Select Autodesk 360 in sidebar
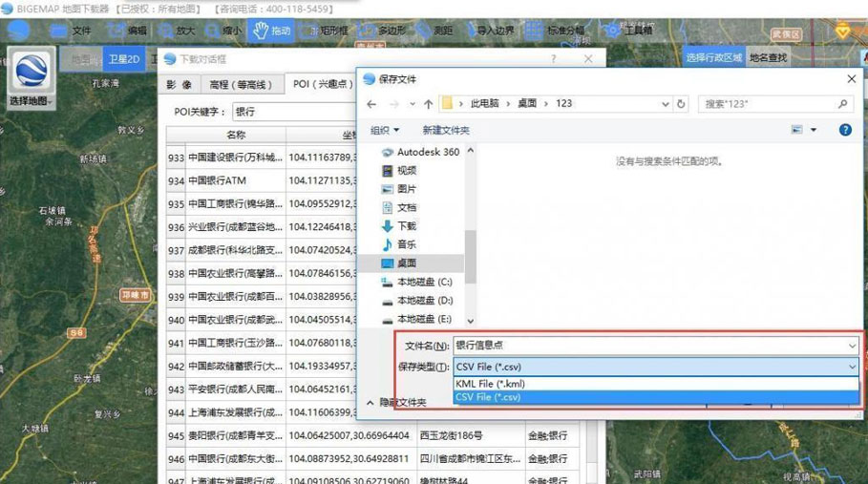The width and height of the screenshot is (868, 484). [x=421, y=152]
